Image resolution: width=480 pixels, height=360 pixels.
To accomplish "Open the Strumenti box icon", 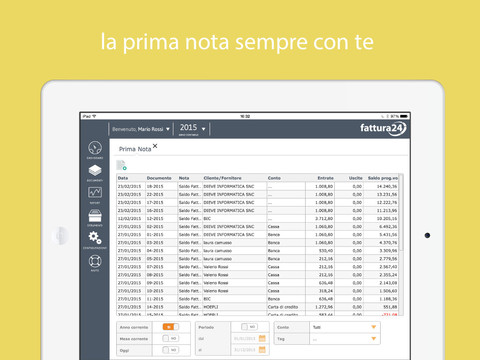I will tap(95, 216).
